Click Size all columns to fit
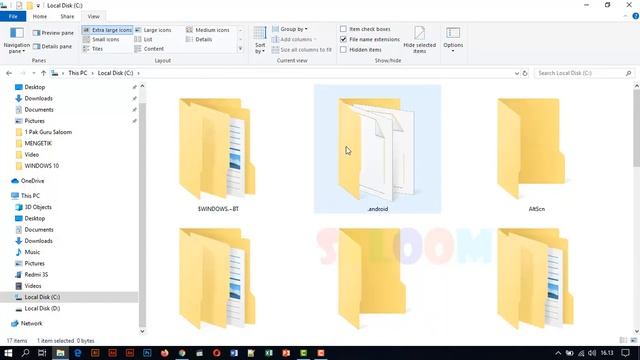 coord(302,50)
